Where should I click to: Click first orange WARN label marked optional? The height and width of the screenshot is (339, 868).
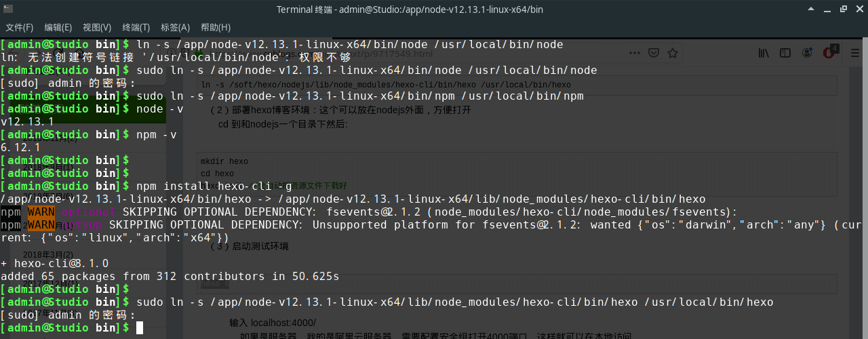point(41,212)
